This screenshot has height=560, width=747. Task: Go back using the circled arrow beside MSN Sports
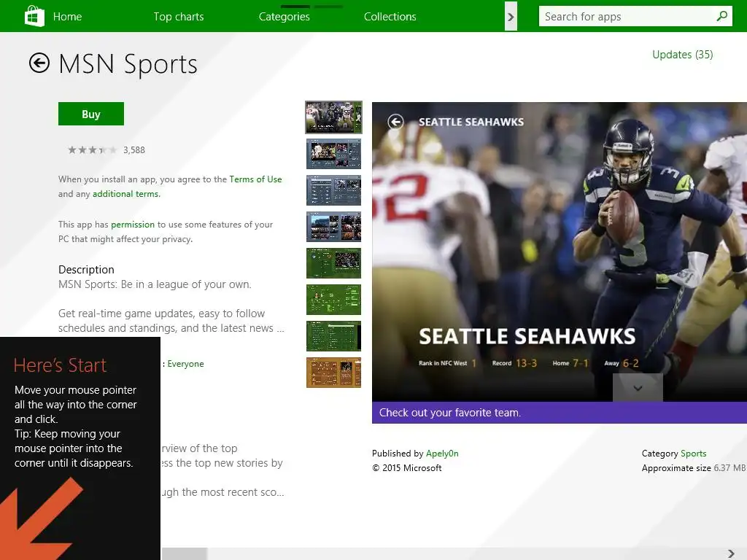pos(39,63)
